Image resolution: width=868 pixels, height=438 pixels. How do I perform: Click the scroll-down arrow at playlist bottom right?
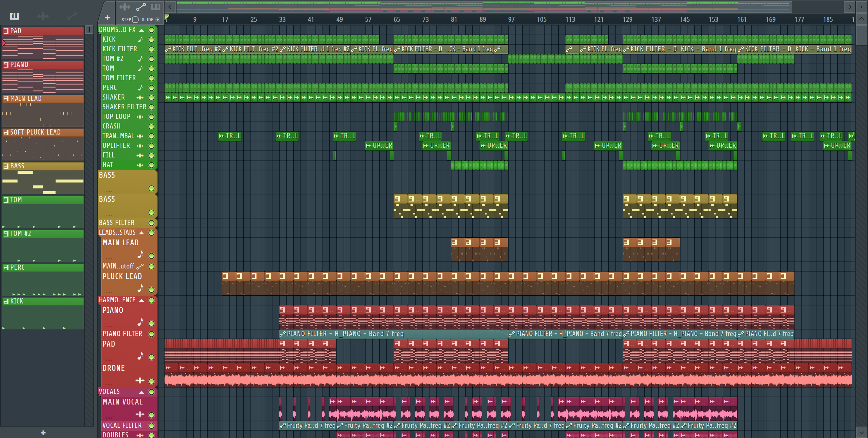[x=862, y=432]
